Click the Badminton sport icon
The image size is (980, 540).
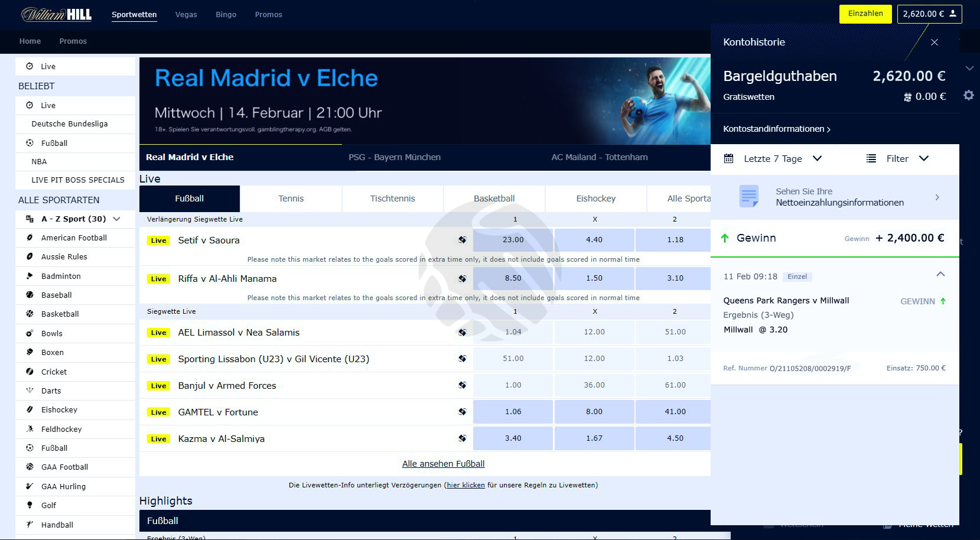(x=30, y=276)
